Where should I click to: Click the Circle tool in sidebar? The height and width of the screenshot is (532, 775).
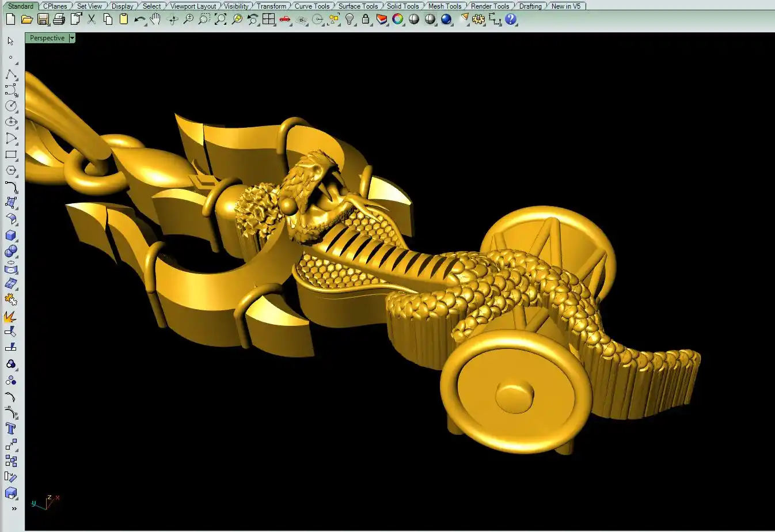point(11,106)
